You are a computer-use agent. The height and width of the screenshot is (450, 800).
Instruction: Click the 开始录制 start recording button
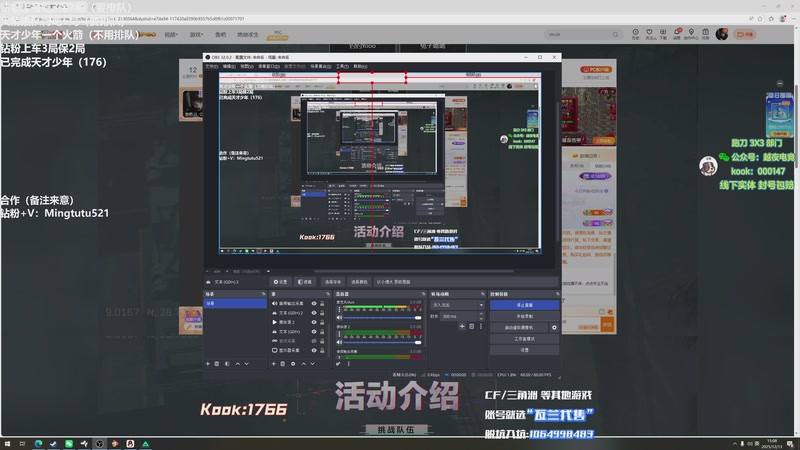pyautogui.click(x=524, y=316)
